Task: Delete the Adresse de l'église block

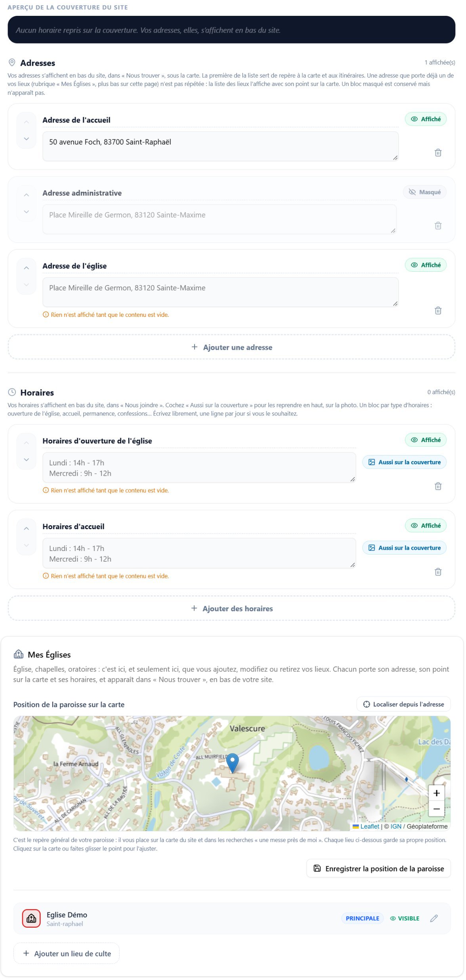Action: click(439, 311)
